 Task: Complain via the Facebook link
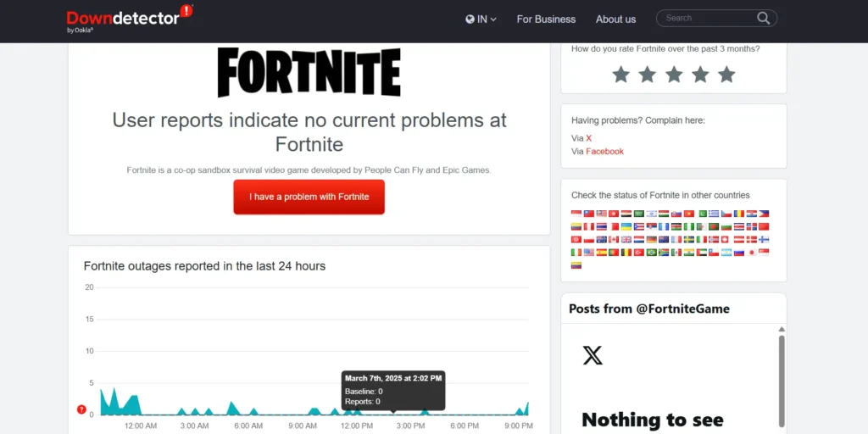tap(604, 151)
